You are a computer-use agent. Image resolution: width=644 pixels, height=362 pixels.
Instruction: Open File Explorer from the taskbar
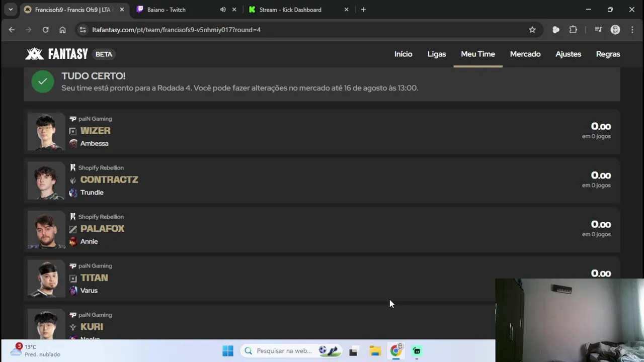coord(375,351)
